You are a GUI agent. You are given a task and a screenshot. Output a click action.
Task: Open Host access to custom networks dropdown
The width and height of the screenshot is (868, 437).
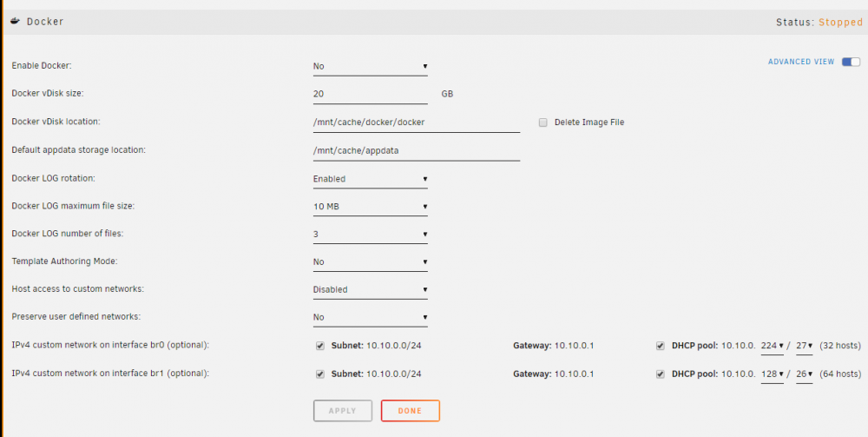(x=371, y=289)
